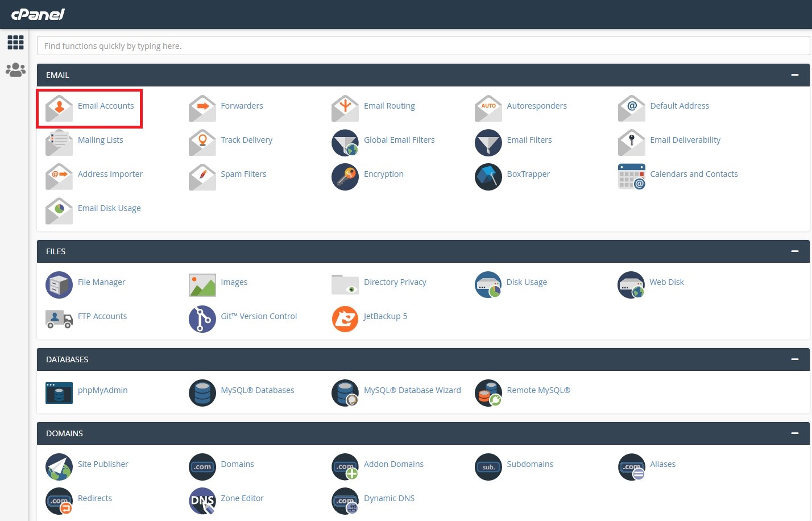Open the Zone Editor link
Viewport: 812px width, 521px height.
coord(242,498)
